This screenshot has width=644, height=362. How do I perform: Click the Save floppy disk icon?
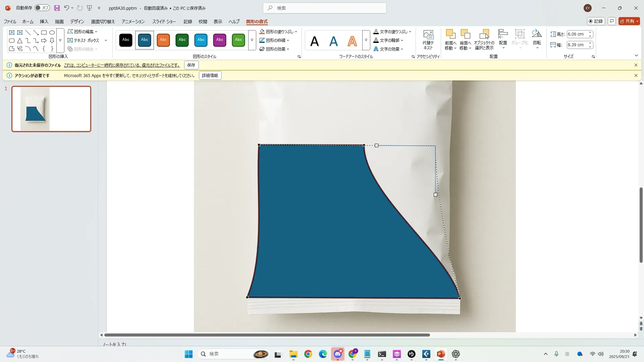point(57,8)
